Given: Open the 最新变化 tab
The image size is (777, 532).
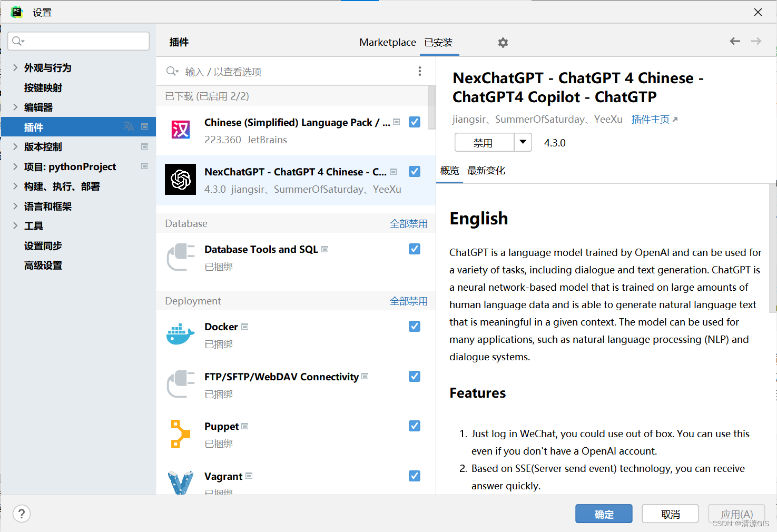Looking at the screenshot, I should (x=486, y=171).
